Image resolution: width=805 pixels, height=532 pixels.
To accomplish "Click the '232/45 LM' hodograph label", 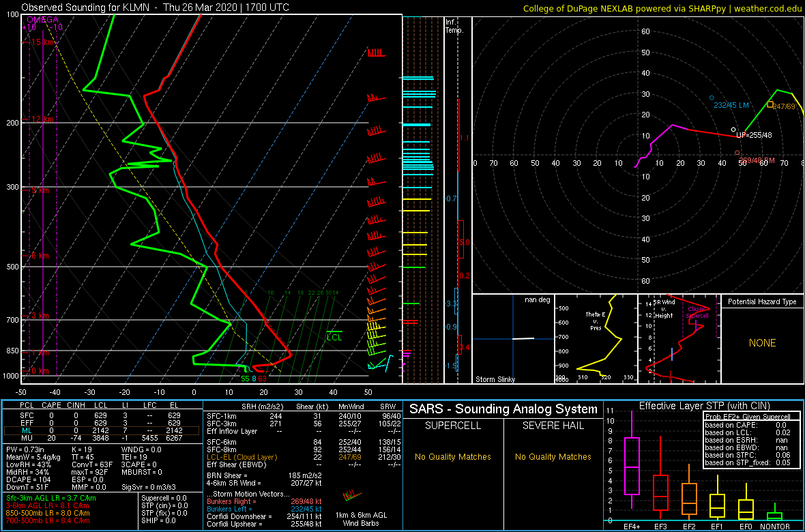I will point(731,105).
